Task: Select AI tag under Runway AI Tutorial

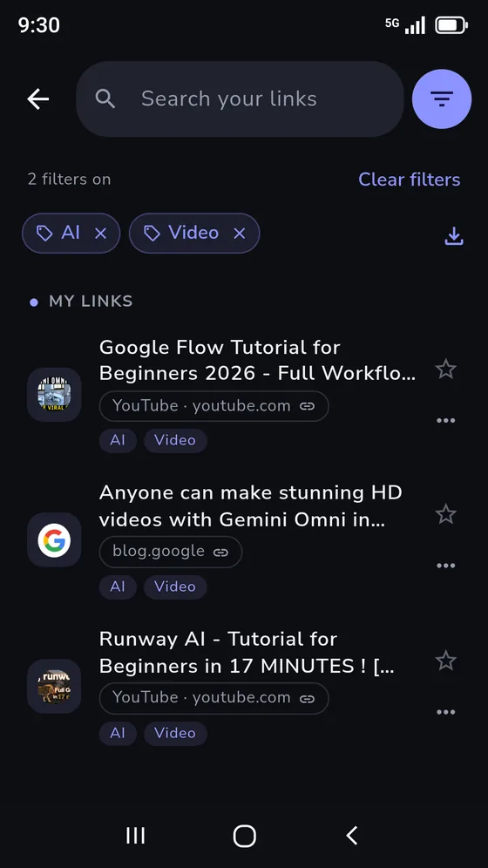Action: [x=118, y=733]
